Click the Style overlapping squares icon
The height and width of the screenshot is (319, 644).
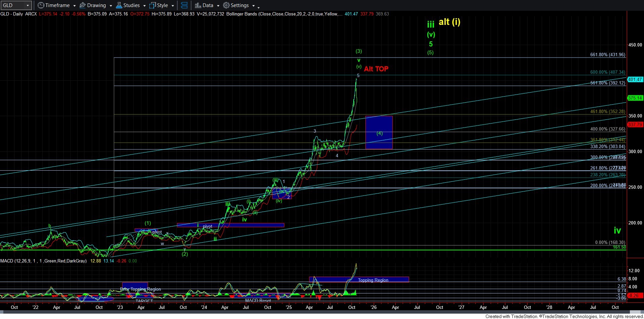[153, 5]
